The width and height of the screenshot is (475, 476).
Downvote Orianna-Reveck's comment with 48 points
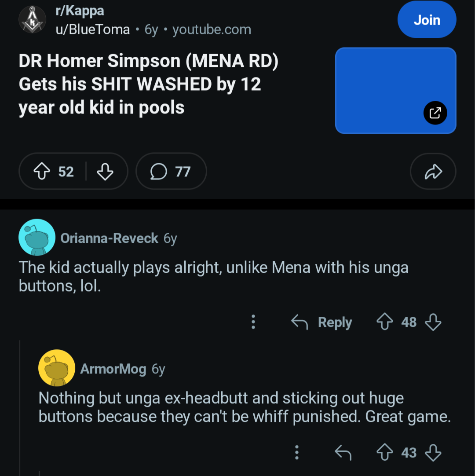(433, 322)
